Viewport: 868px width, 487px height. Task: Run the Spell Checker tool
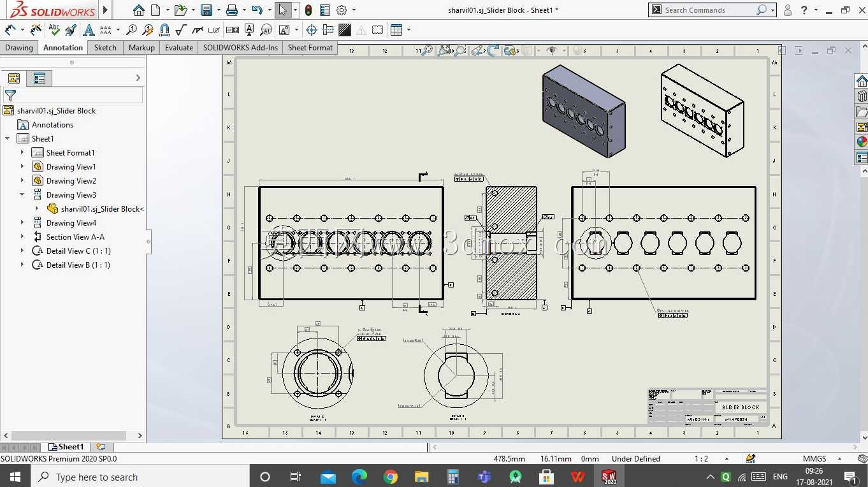pos(54,29)
